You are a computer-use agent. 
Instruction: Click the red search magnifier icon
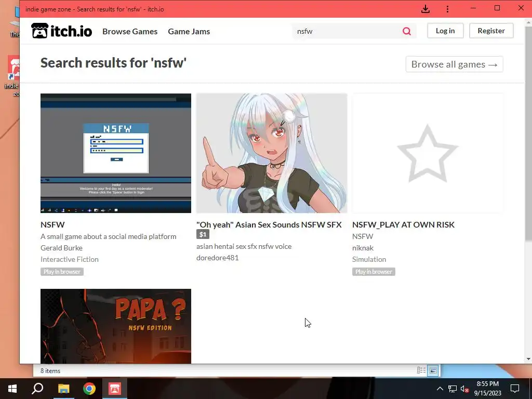pyautogui.click(x=407, y=31)
